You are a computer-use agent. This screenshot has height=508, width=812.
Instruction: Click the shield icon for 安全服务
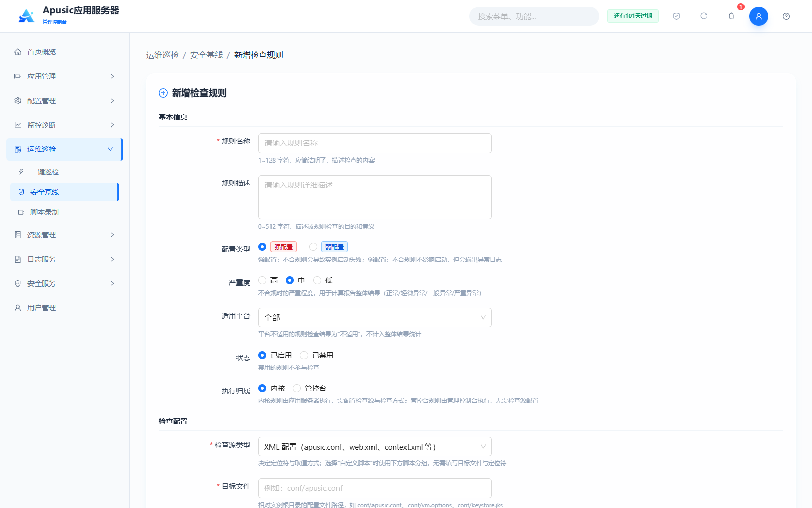coord(18,283)
